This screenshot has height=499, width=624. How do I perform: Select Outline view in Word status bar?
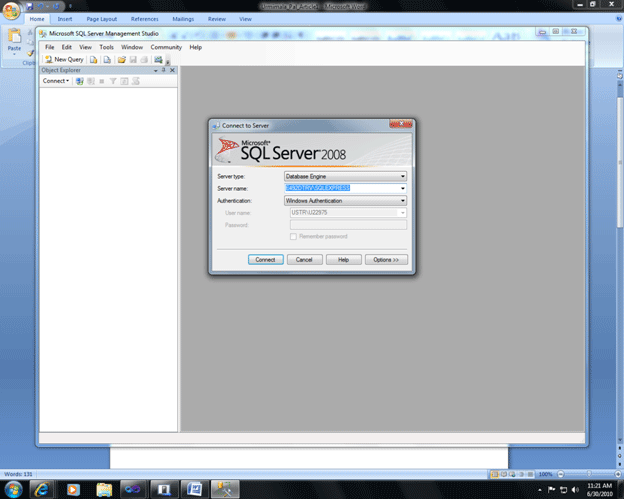(x=521, y=474)
